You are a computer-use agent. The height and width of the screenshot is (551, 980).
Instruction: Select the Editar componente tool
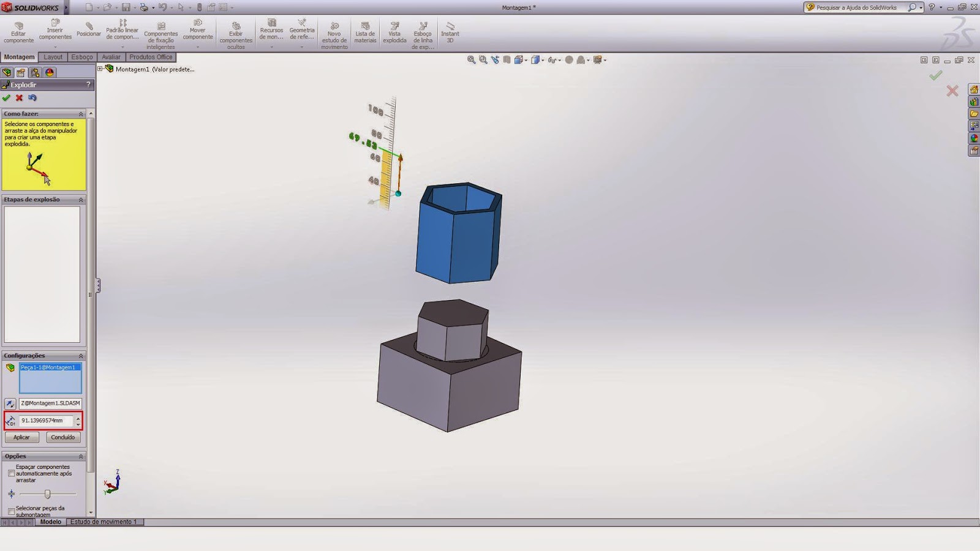click(x=18, y=31)
